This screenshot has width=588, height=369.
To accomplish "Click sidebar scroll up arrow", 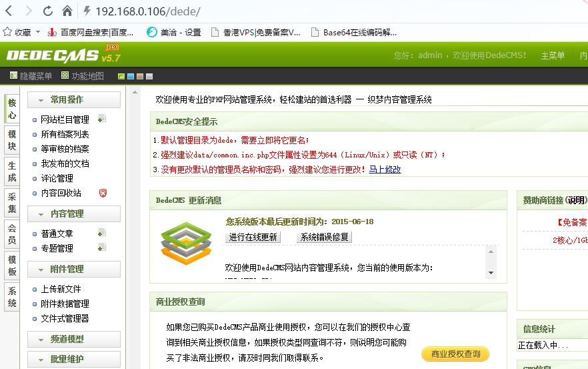I will point(135,92).
